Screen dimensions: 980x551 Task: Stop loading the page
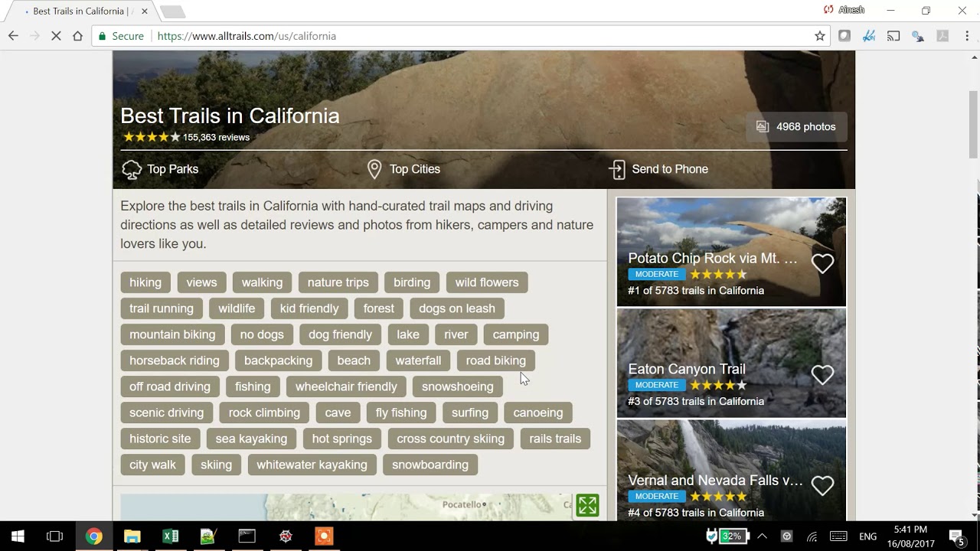[56, 36]
